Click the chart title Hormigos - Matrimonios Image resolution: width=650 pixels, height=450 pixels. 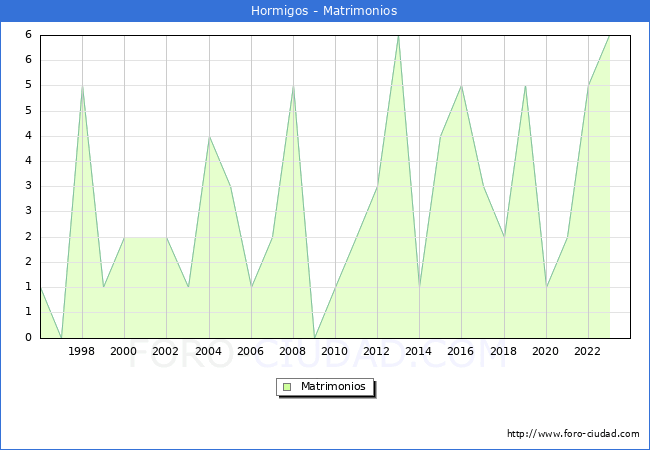pos(324,10)
